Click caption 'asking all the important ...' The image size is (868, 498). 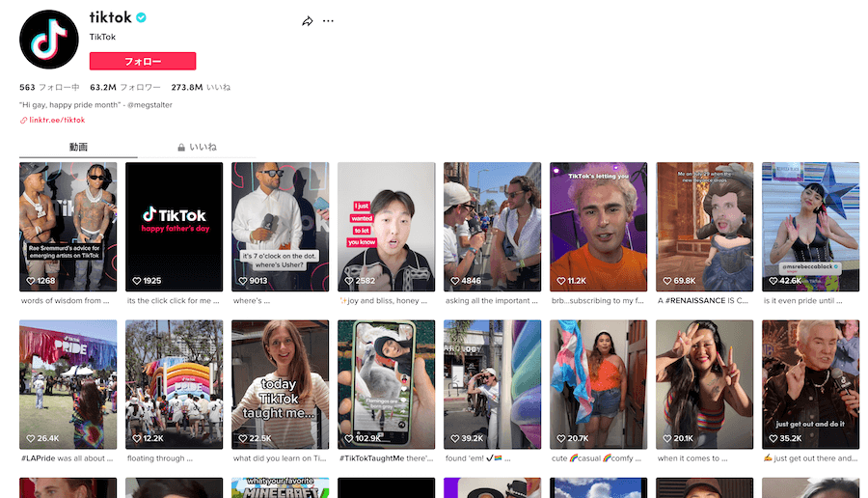(x=492, y=301)
